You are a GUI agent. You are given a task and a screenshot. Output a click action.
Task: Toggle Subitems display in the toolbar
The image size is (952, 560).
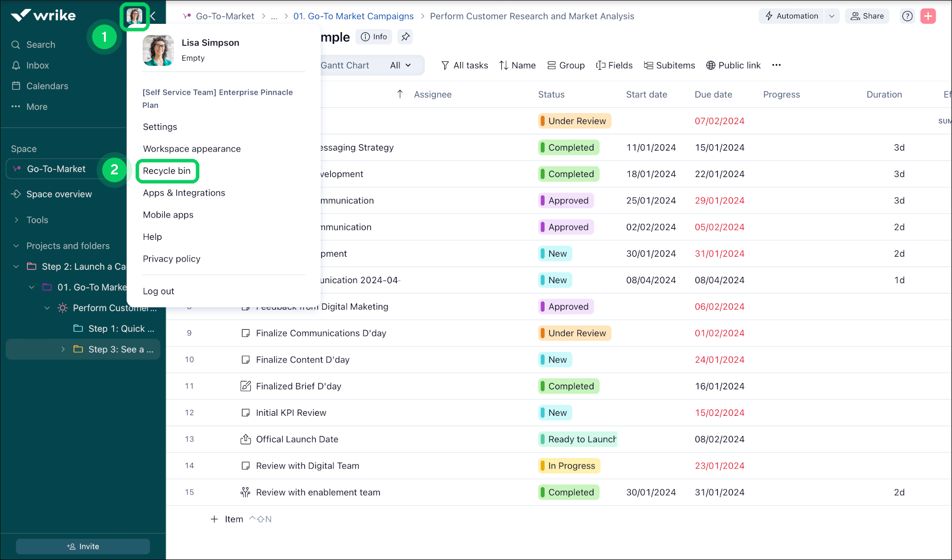pos(669,66)
